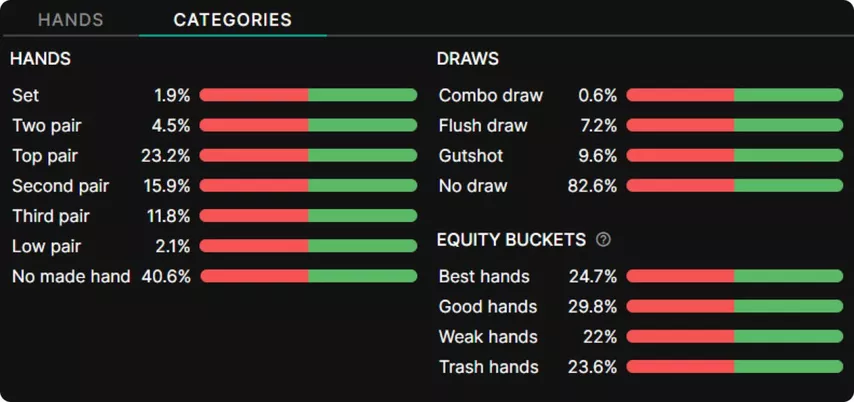
Task: Select the Flush draw strategy bar
Action: 735,126
